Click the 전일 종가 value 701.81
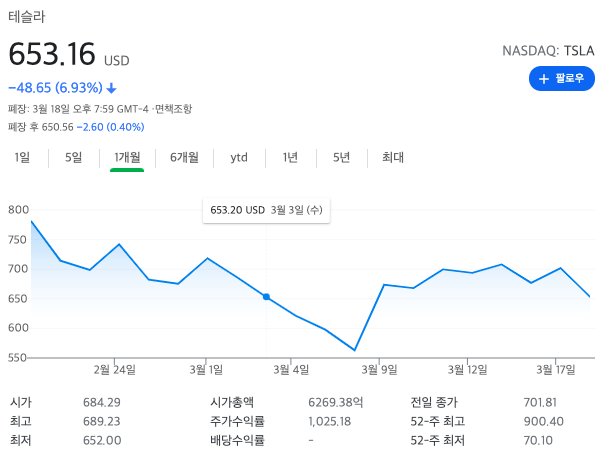 (540, 402)
